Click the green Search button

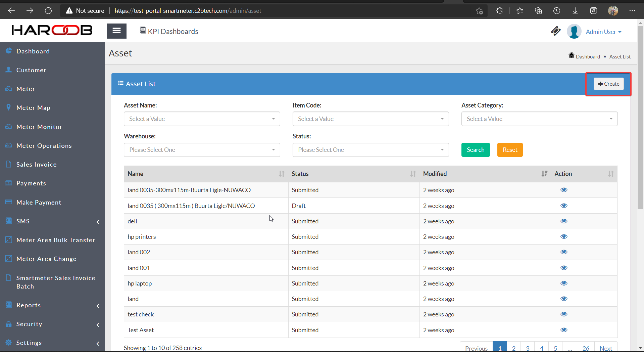pos(476,150)
